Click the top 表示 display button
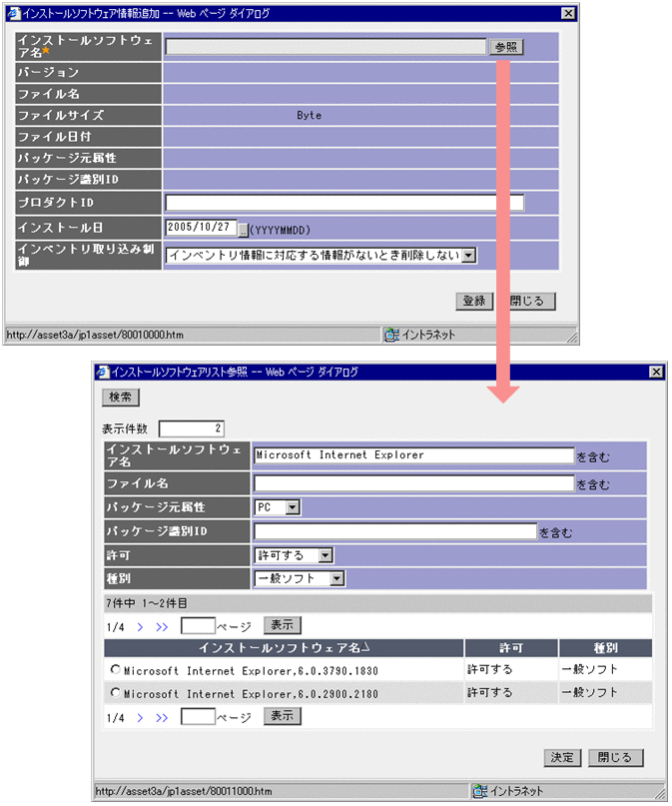Screen dimensions: 672x806 pos(282,625)
